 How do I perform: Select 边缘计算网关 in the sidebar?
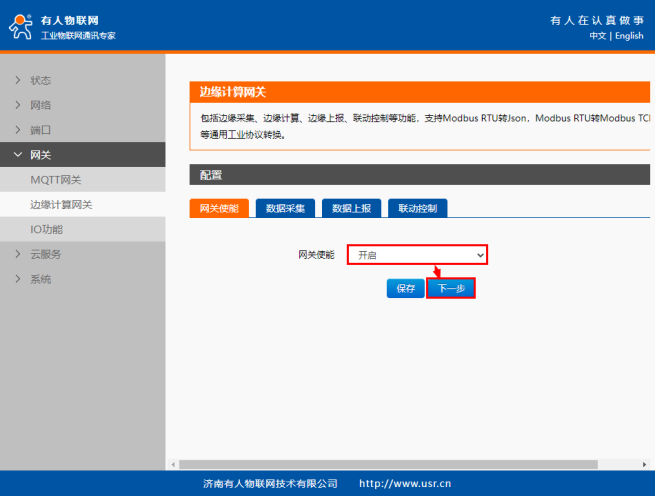(61, 204)
